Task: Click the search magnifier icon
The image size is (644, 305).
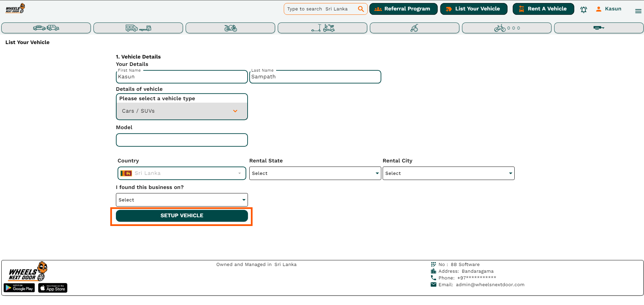Action: pyautogui.click(x=361, y=9)
